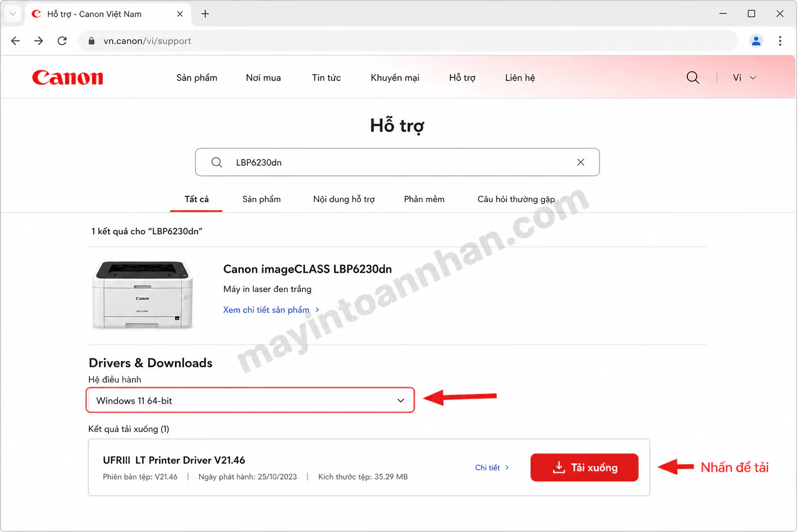This screenshot has height=532, width=798.
Task: Click the Ngày phát hành: 25/10/2023 text
Action: (248, 477)
